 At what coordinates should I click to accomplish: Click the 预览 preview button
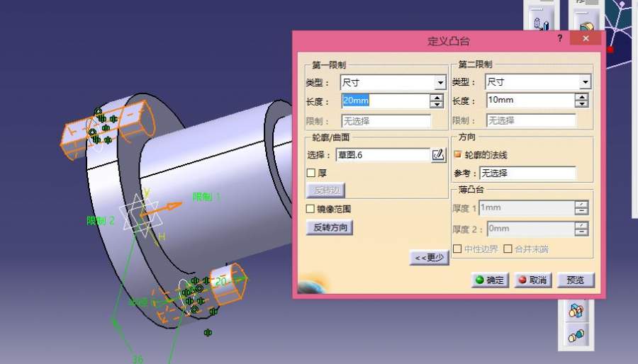click(x=576, y=280)
